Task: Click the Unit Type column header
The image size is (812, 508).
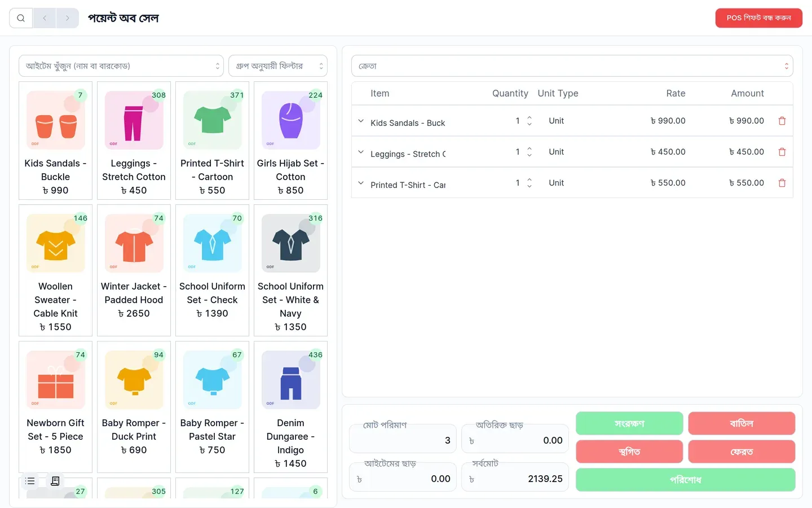Action: pyautogui.click(x=558, y=94)
